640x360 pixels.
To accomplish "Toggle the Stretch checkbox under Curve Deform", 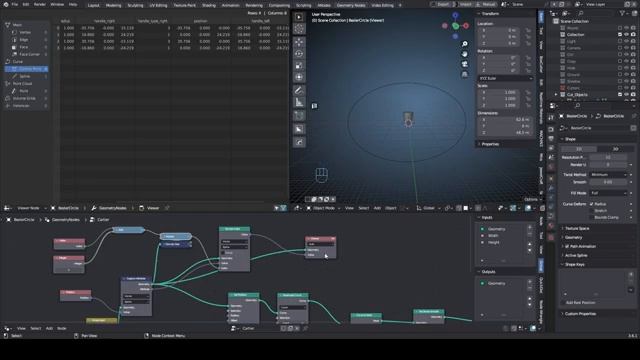I will pos(592,211).
